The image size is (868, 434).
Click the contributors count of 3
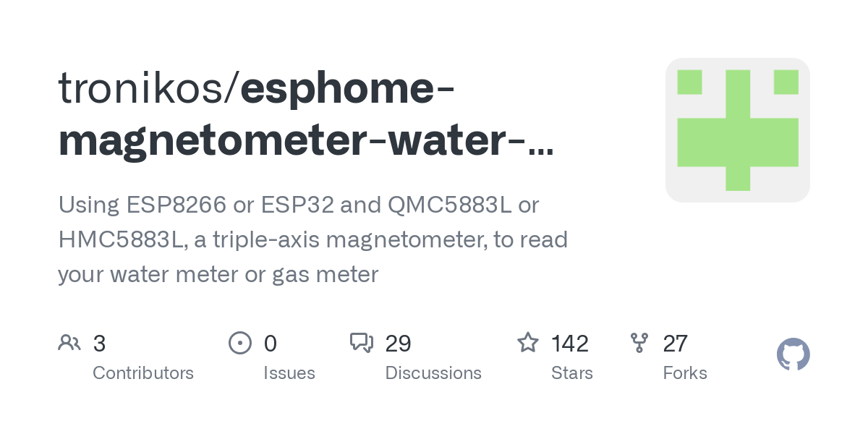click(x=100, y=344)
